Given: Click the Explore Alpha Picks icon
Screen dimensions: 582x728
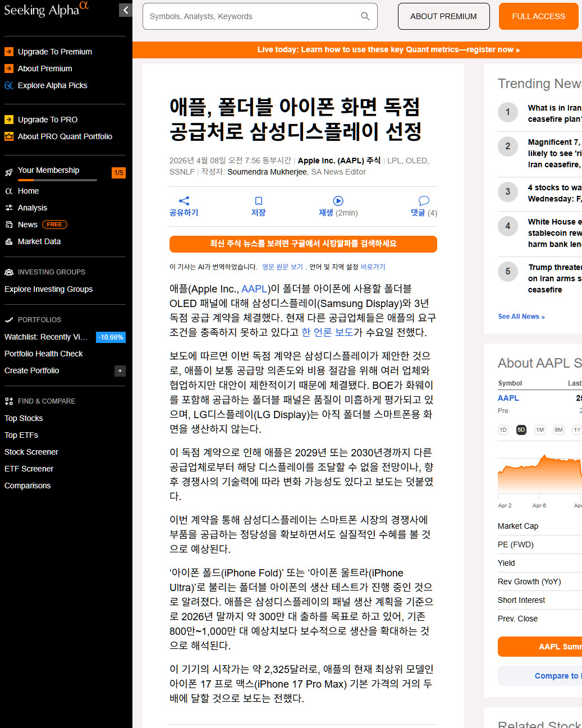Looking at the screenshot, I should tap(9, 85).
